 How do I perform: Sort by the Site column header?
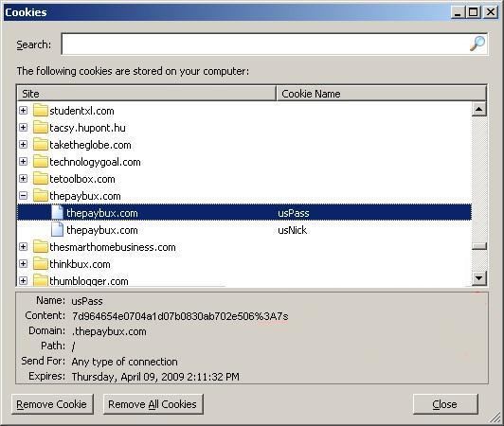tap(146, 94)
